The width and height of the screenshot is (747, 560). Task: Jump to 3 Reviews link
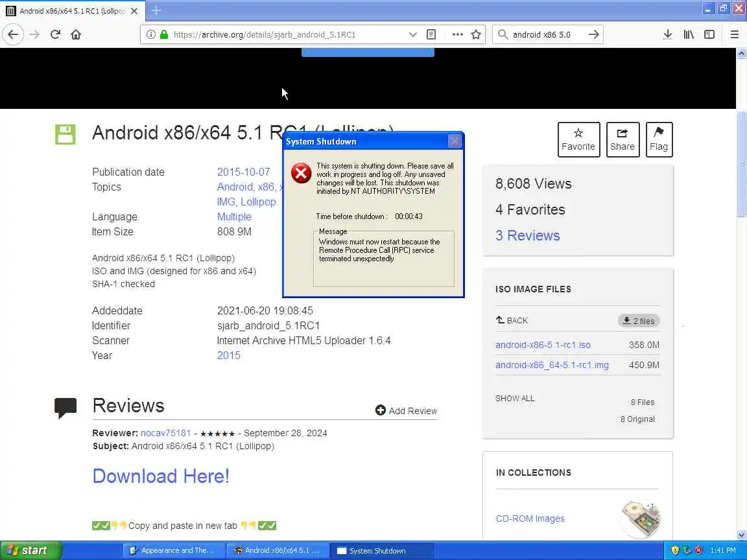(527, 235)
